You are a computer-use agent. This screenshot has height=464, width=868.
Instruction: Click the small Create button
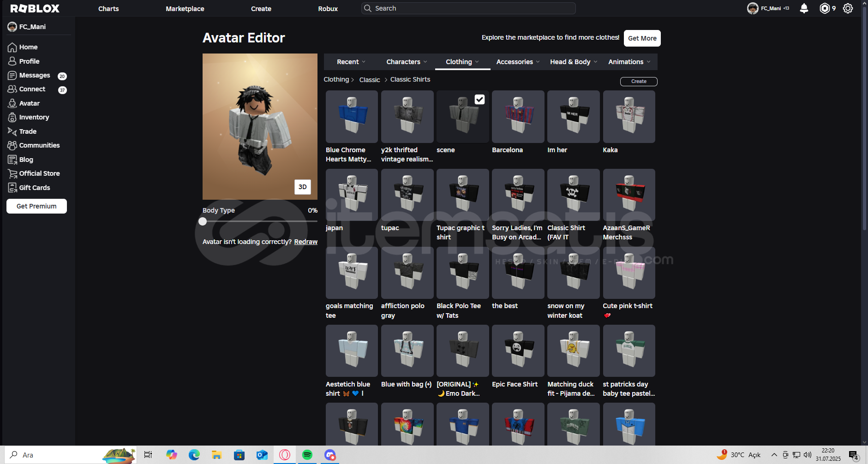pos(639,81)
